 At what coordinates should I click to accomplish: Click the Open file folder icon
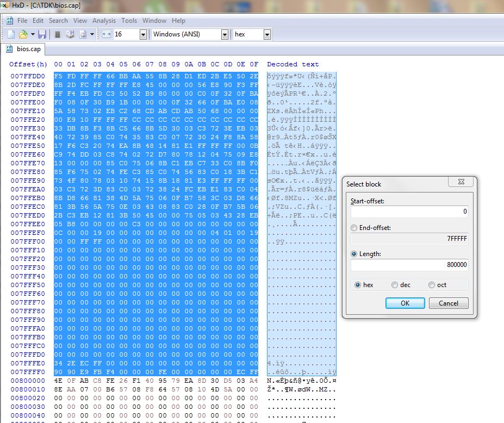pos(23,34)
